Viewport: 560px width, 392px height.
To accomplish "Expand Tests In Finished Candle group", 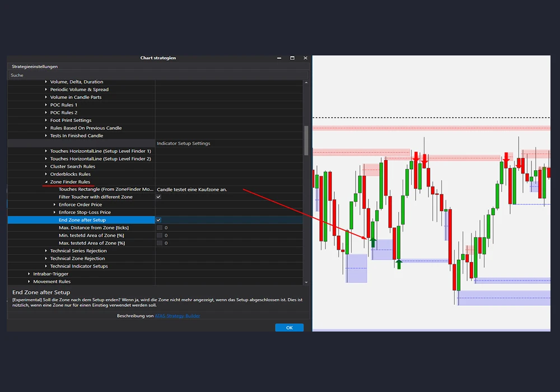I will pyautogui.click(x=46, y=136).
